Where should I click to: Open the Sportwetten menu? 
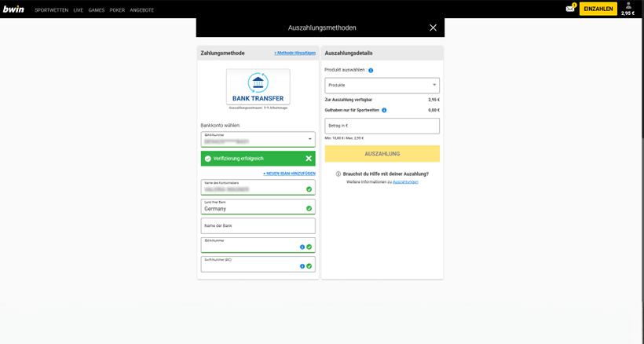(51, 10)
